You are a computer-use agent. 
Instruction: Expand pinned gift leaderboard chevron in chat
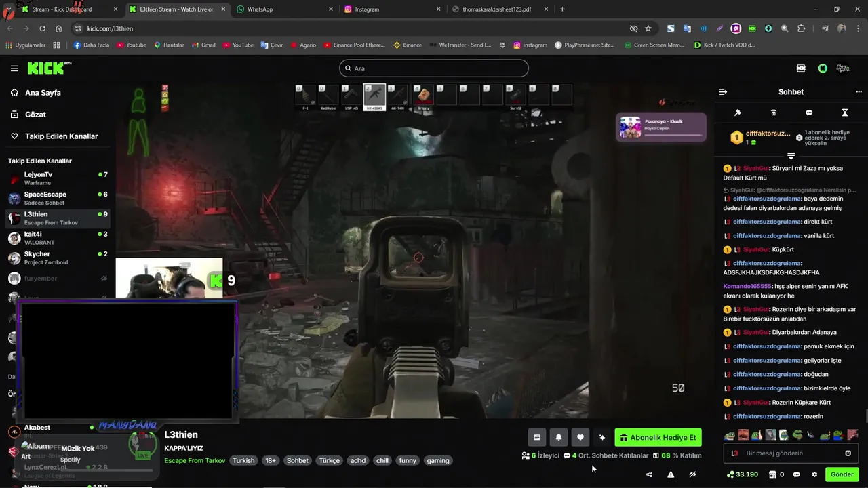[791, 157]
